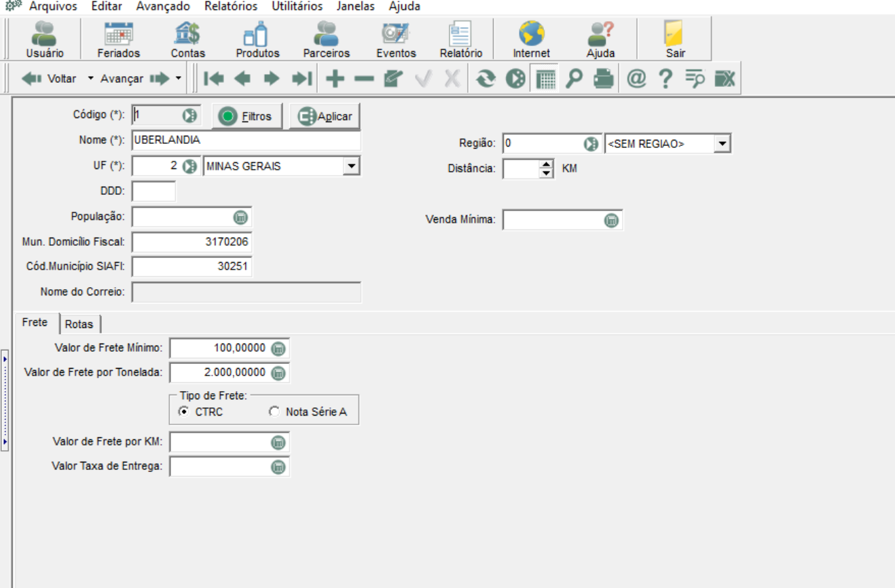Print using the printer icon
The image size is (895, 588).
[604, 79]
